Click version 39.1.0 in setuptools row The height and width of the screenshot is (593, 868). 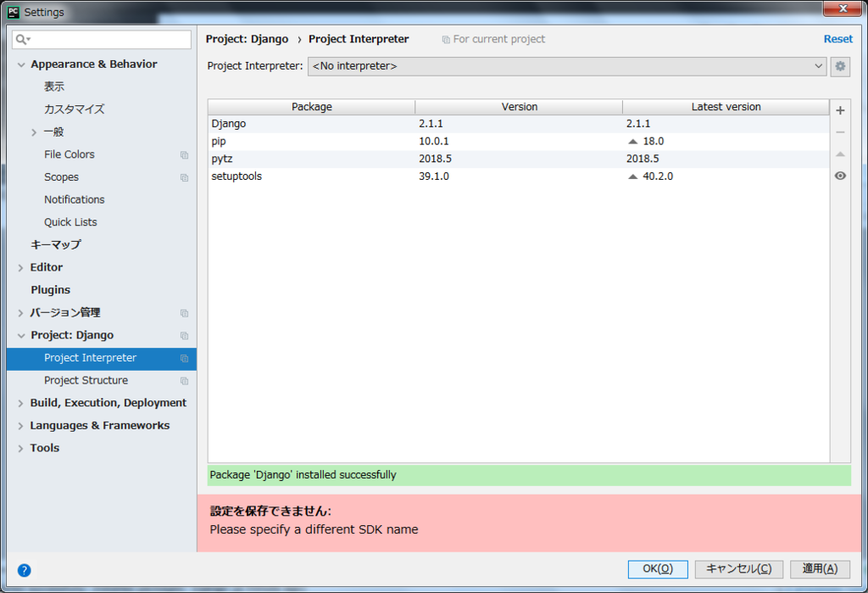pyautogui.click(x=434, y=176)
